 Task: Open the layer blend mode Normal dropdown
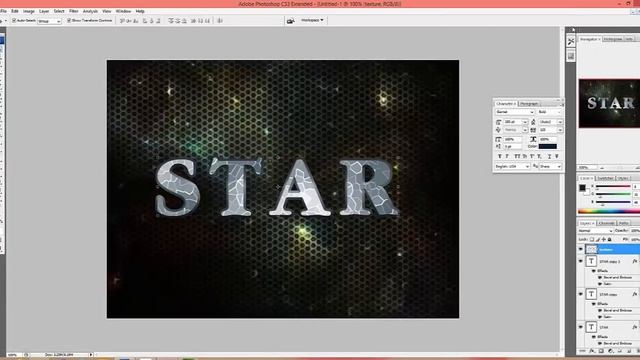(596, 231)
